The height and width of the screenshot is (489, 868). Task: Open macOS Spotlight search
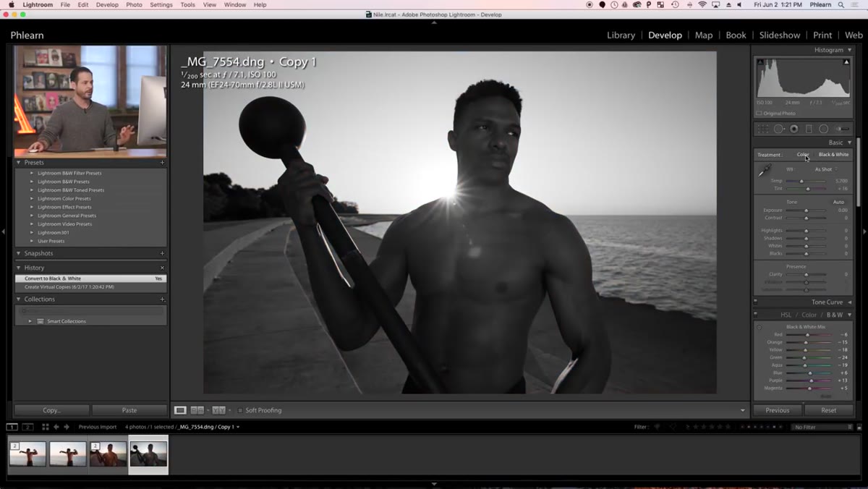coord(843,4)
